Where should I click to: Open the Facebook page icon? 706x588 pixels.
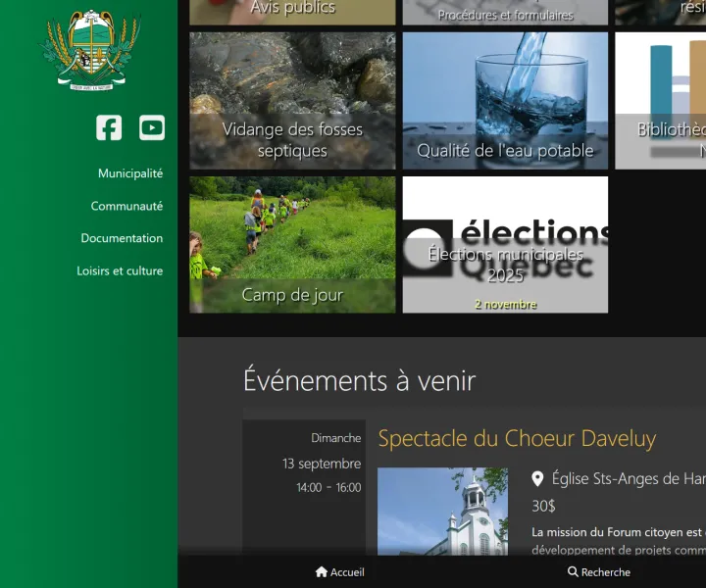pos(109,127)
